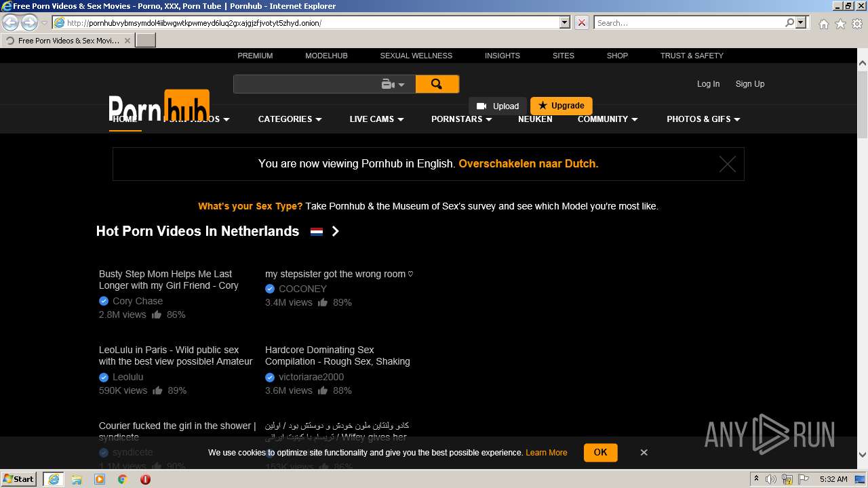868x488 pixels.
Task: Click the system tray volume icon
Action: 770,479
